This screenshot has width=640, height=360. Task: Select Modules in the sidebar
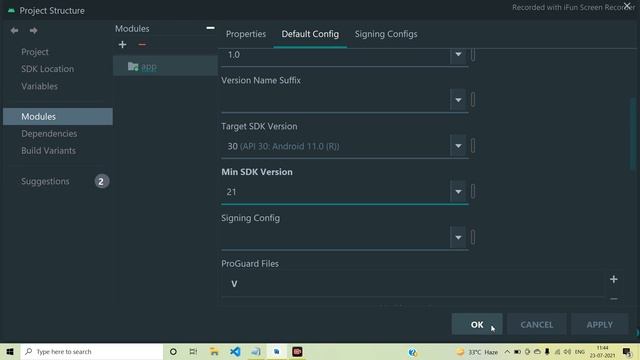click(x=58, y=116)
